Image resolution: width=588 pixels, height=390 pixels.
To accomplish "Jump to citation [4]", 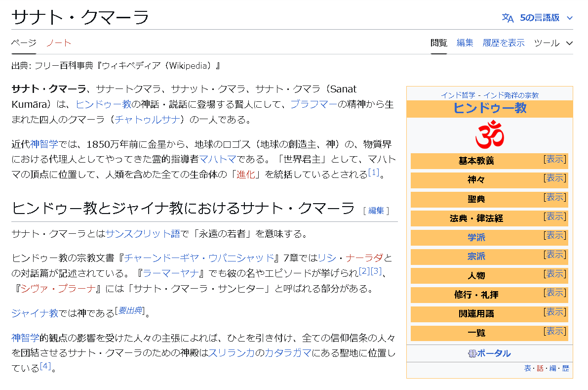I will [45, 366].
